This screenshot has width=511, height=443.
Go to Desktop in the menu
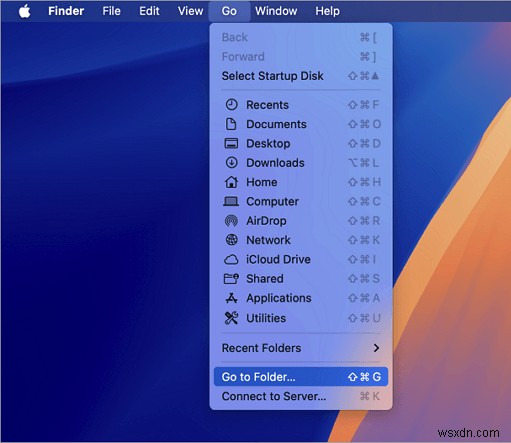301,143
